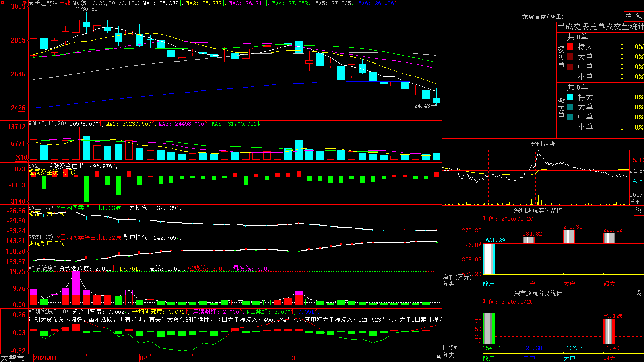Image resolution: width=644 pixels, height=362 pixels.
Task: Select the red 超大 bar showing +0.12%
Action: point(609,331)
